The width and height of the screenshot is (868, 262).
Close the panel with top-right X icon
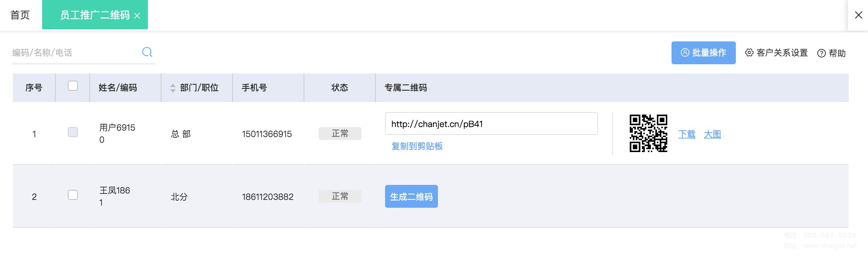point(859,15)
